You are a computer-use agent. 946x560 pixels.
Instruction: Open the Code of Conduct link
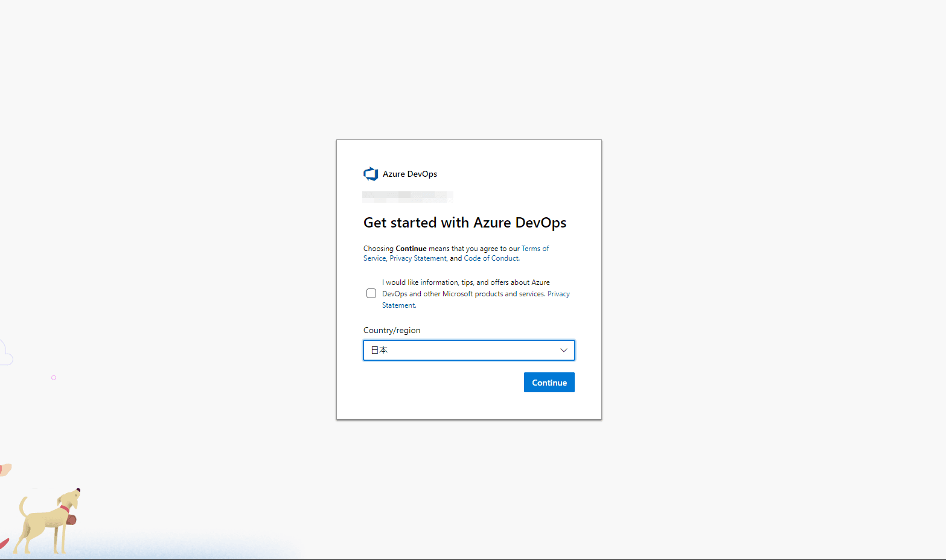(x=491, y=258)
